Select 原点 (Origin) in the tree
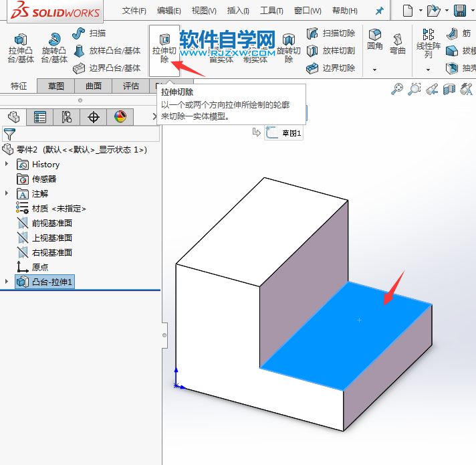 point(33,267)
